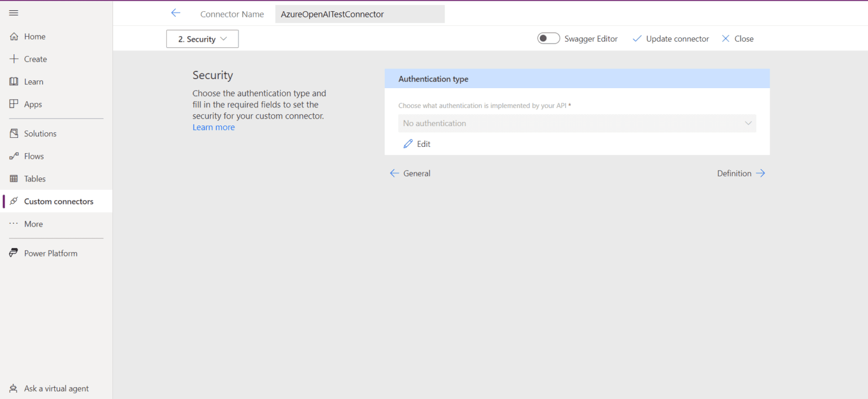Click Update connector to save changes

[x=671, y=38]
